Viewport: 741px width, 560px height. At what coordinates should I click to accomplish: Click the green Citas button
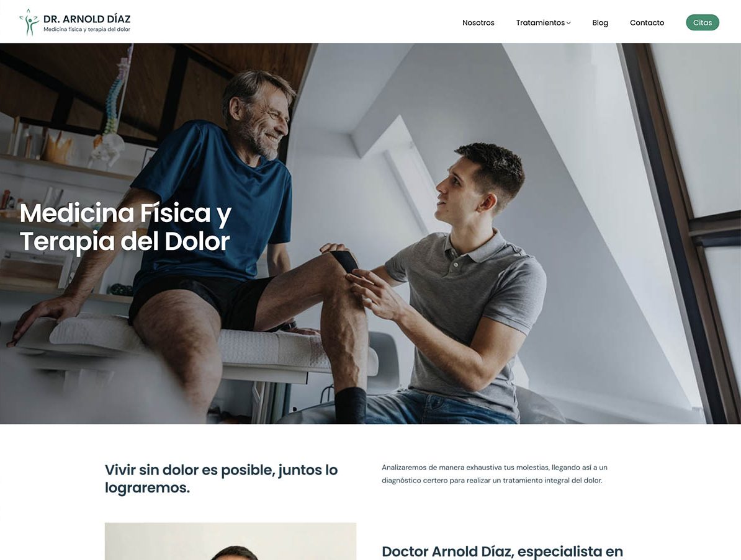[x=703, y=23]
